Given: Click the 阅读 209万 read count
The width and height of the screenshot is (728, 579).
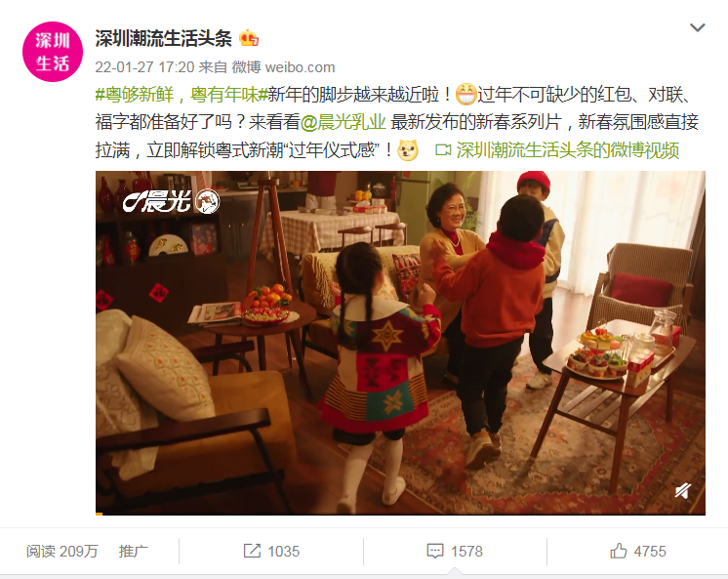Looking at the screenshot, I should 62,551.
